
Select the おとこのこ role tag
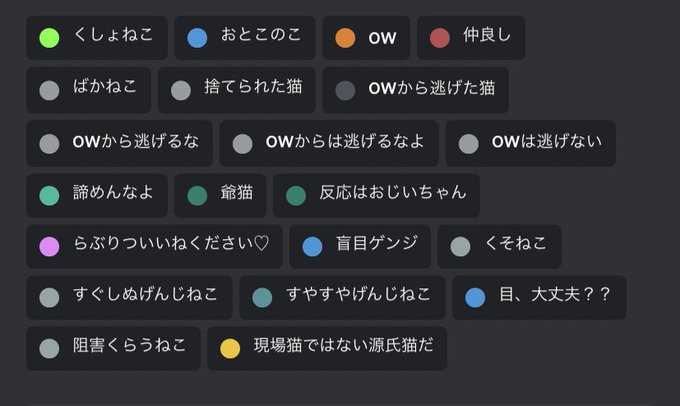point(245,38)
